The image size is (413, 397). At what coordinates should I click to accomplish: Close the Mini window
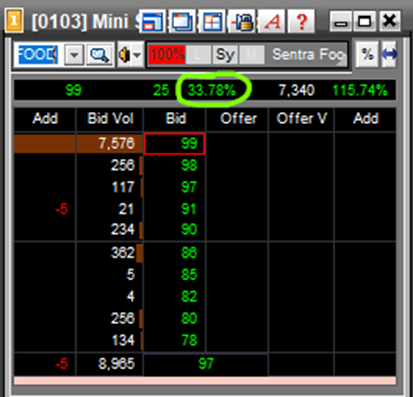point(389,22)
